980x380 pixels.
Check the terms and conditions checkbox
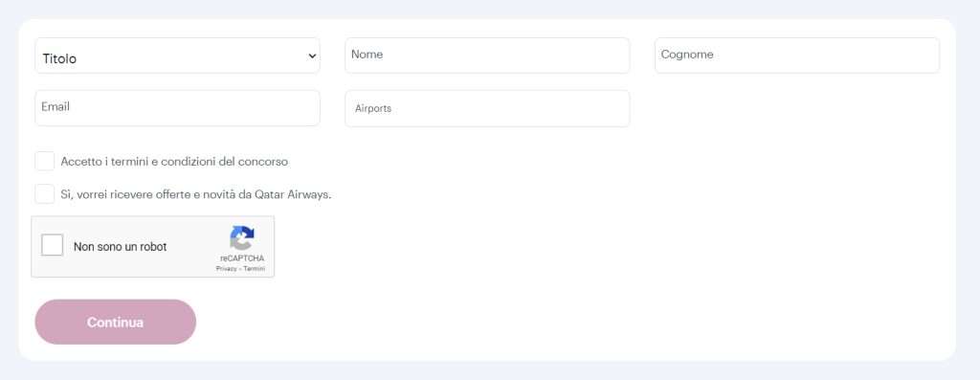tap(44, 161)
